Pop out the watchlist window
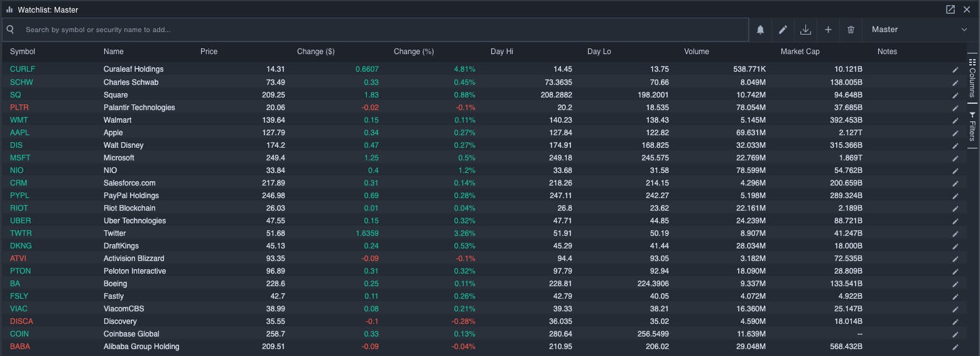The width and height of the screenshot is (980, 356). (x=950, y=9)
